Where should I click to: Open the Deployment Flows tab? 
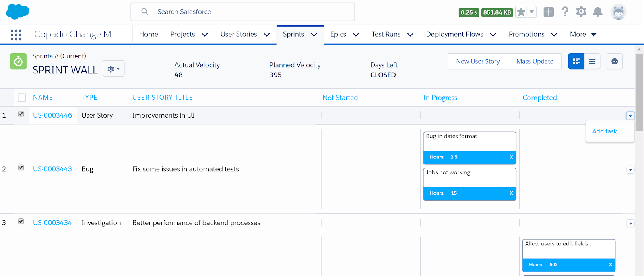455,34
